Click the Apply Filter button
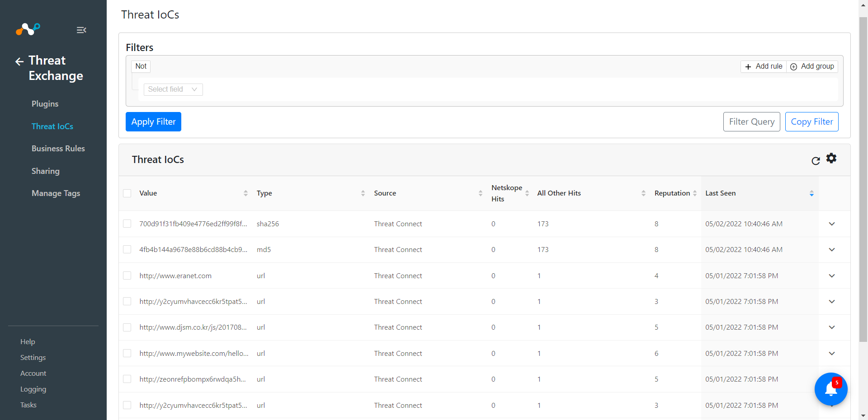The image size is (868, 420). (153, 121)
